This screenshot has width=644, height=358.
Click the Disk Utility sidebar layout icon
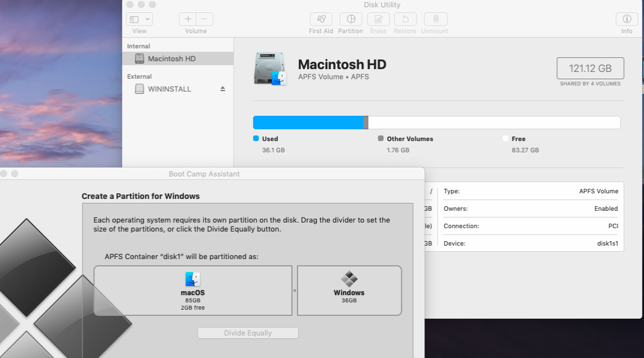[x=134, y=19]
